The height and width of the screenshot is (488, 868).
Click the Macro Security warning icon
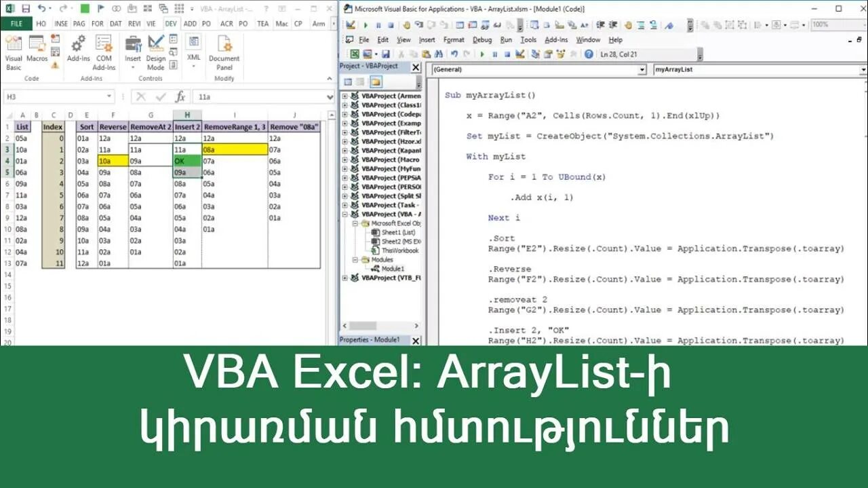pos(55,65)
